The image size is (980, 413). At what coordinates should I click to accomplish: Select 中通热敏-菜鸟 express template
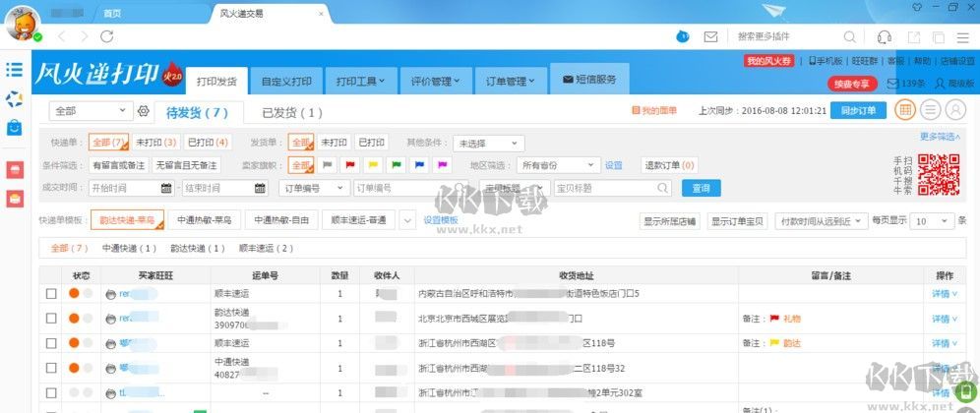point(205,220)
